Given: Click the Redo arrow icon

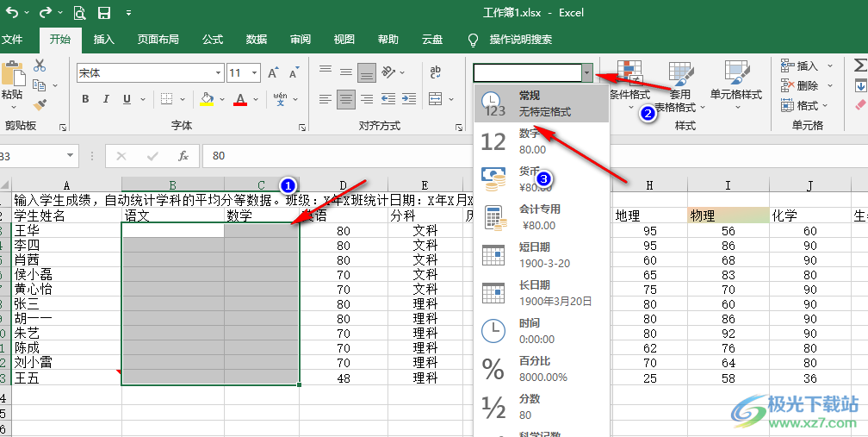Looking at the screenshot, I should pyautogui.click(x=46, y=12).
